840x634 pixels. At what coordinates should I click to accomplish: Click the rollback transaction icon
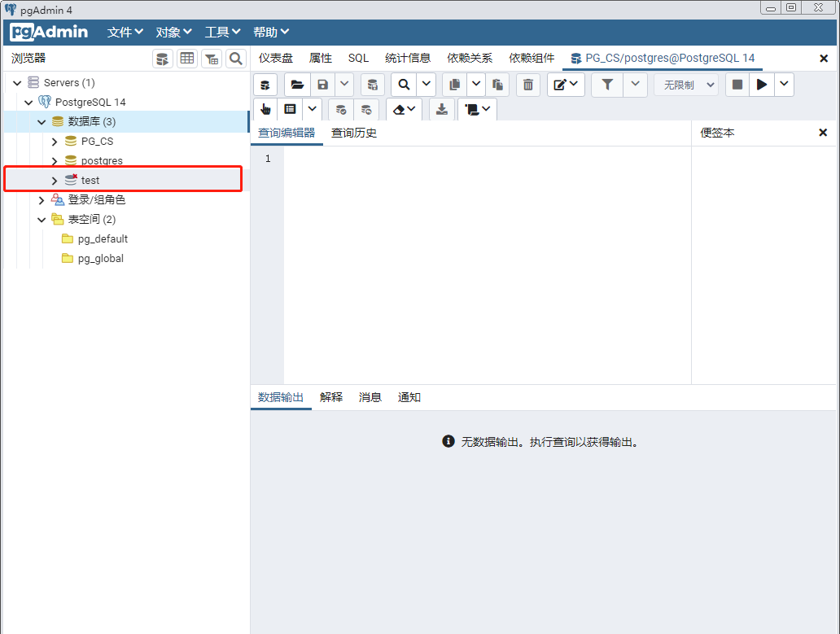click(366, 109)
